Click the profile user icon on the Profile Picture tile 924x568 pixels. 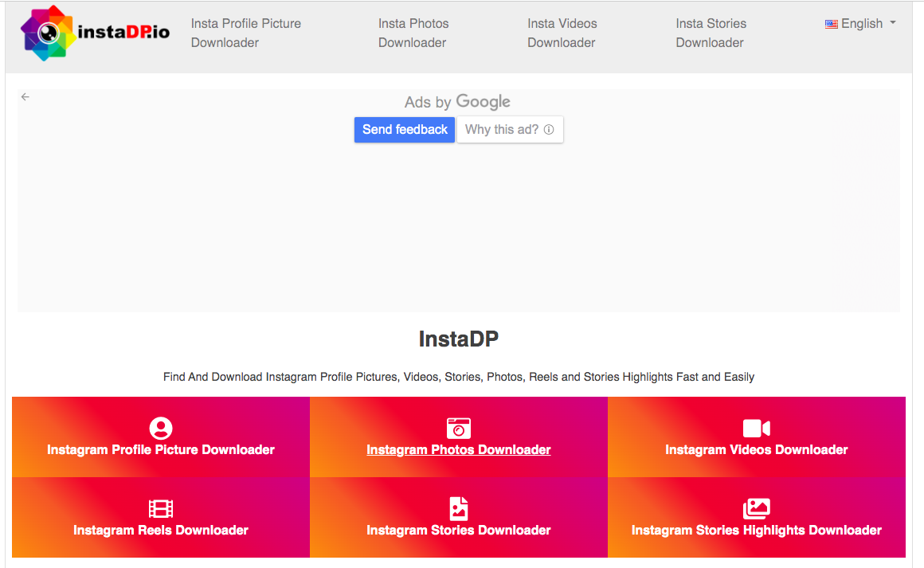160,429
